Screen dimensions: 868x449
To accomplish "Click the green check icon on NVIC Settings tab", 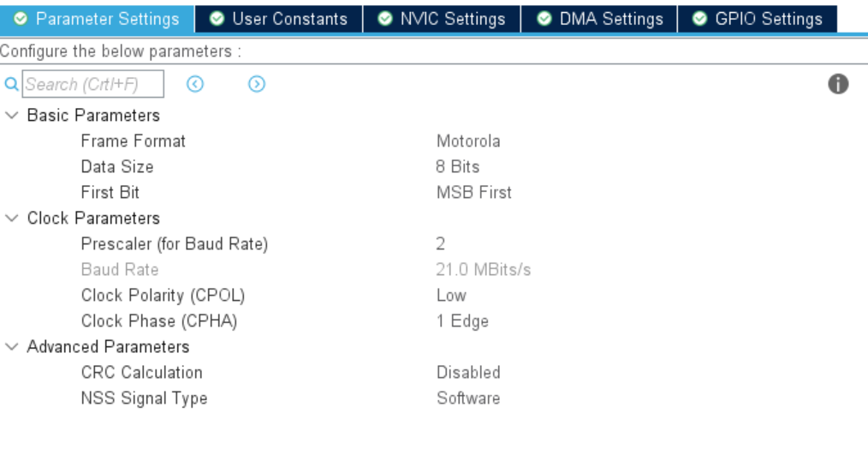I will coord(384,19).
